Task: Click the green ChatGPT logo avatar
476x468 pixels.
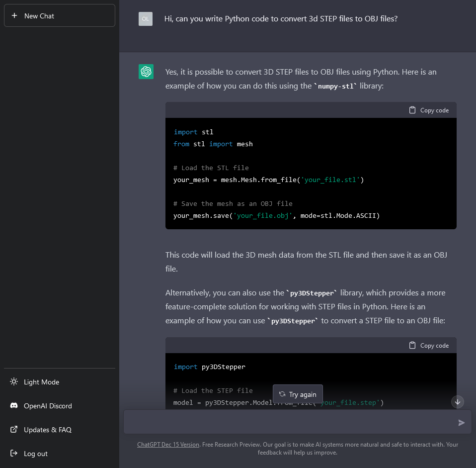Action: click(146, 72)
